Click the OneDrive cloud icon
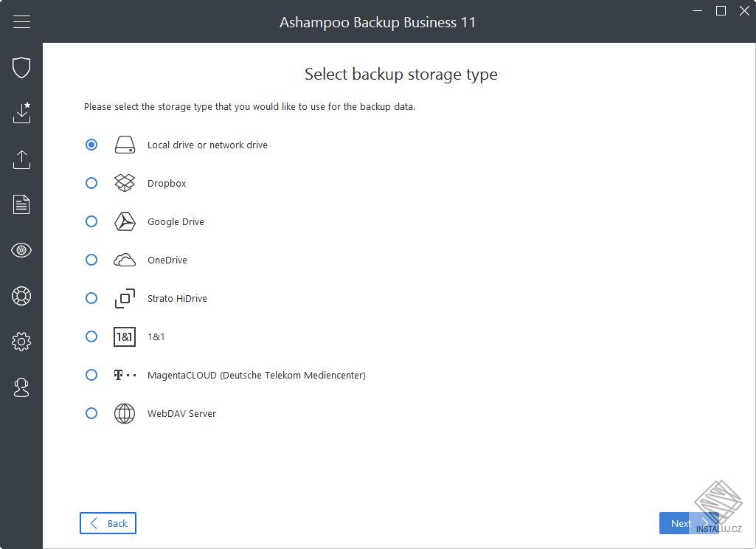756x549 pixels. (124, 260)
